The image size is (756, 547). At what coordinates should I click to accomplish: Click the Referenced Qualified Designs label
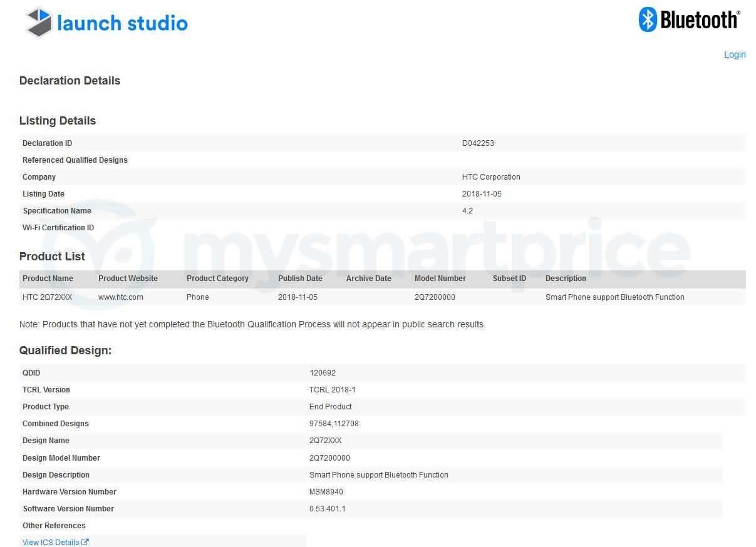75,160
